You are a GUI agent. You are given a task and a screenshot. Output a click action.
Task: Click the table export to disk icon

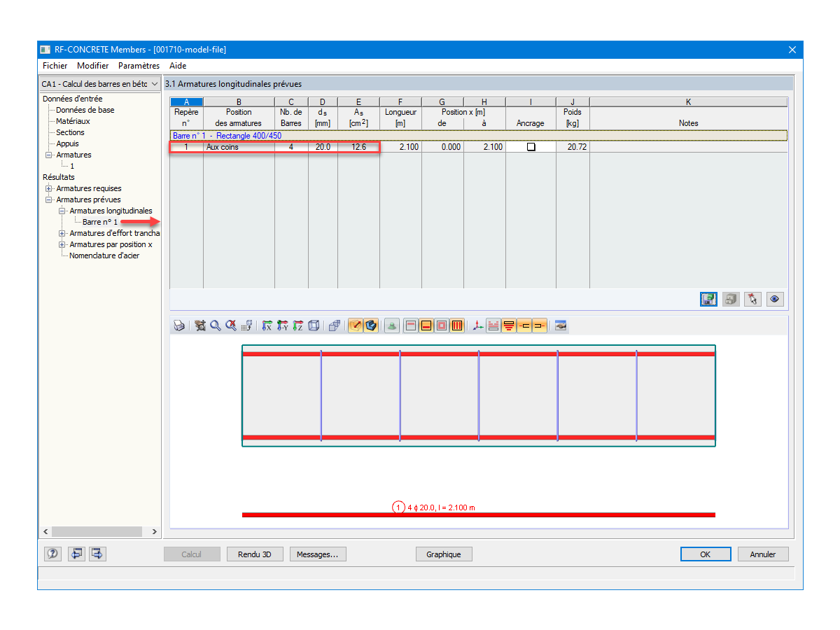[x=709, y=299]
